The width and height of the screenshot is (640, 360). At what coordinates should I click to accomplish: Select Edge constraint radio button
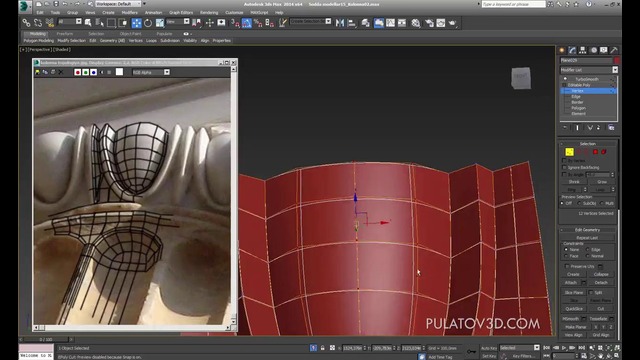(x=588, y=249)
